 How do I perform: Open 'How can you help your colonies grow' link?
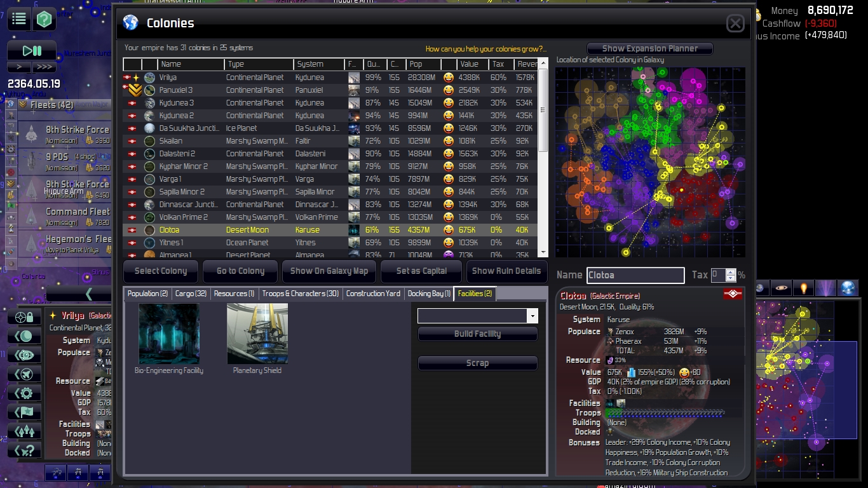[485, 49]
